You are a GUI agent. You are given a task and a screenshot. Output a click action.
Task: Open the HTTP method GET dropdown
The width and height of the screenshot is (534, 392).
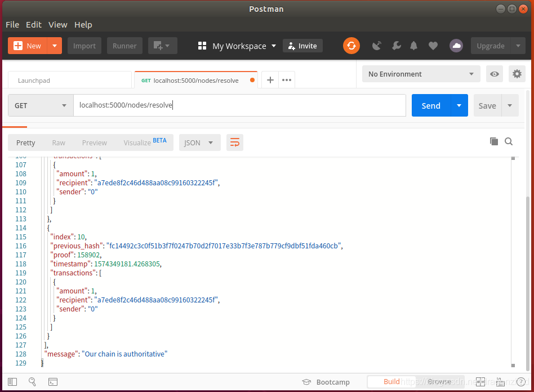point(41,105)
